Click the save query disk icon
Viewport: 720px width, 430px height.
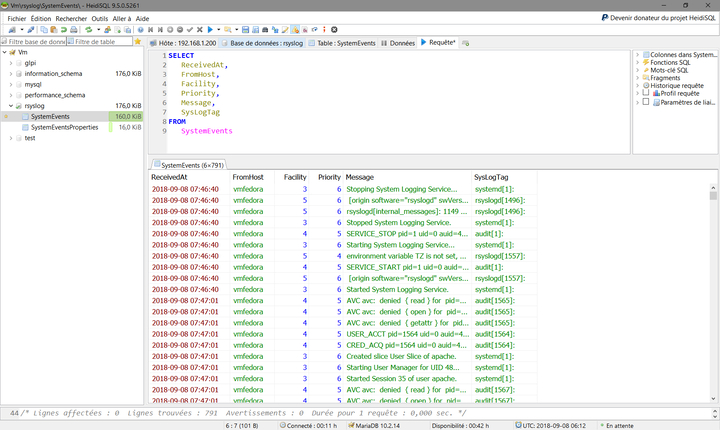(245, 29)
